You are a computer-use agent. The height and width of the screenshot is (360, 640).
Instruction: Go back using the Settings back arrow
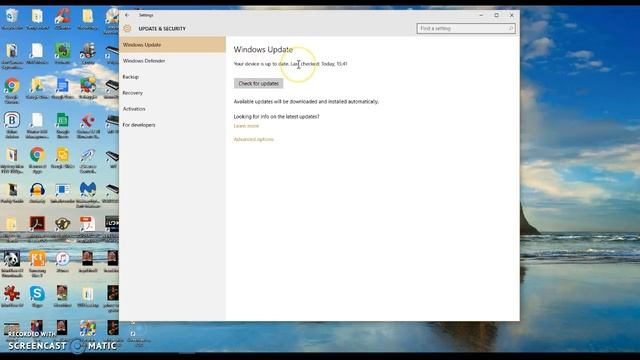pyautogui.click(x=127, y=15)
